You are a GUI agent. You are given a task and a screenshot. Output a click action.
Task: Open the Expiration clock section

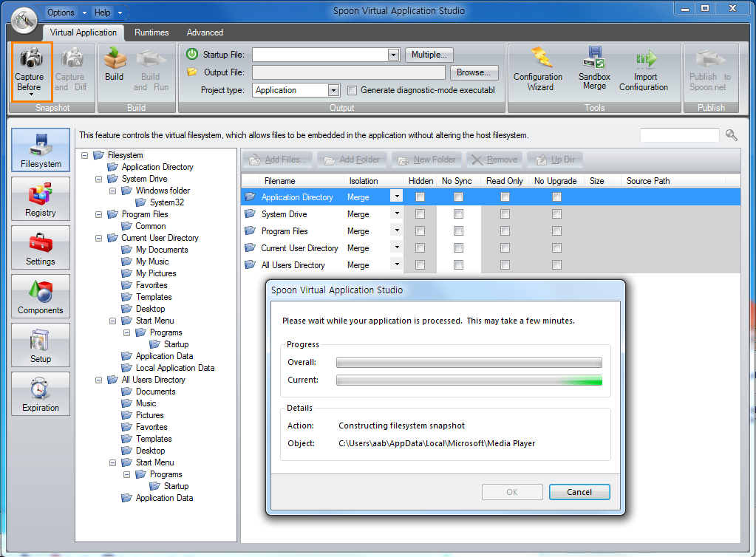(x=41, y=393)
